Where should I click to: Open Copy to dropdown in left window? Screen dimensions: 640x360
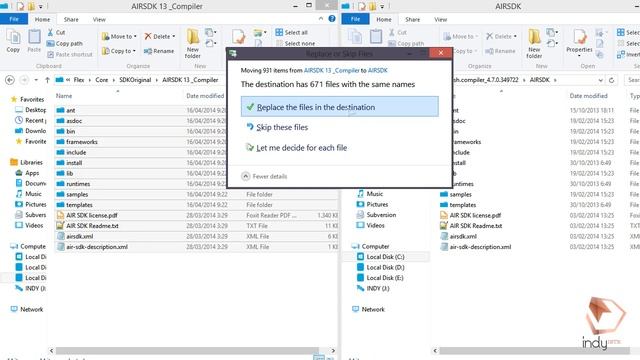coord(118,51)
